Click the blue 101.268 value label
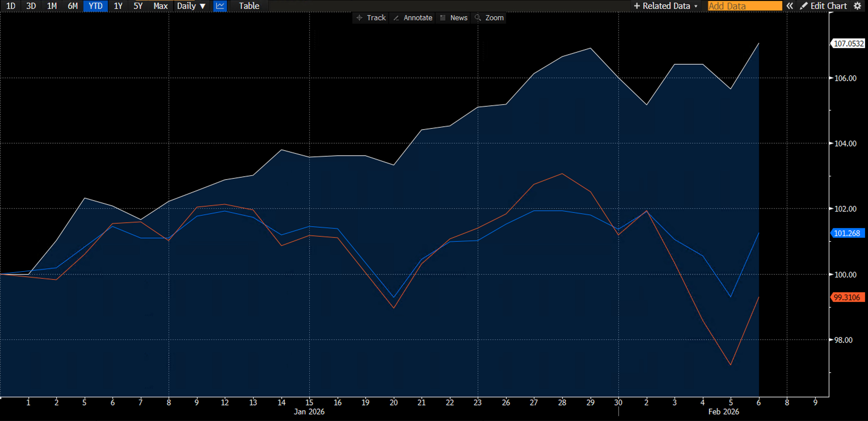 pos(847,233)
